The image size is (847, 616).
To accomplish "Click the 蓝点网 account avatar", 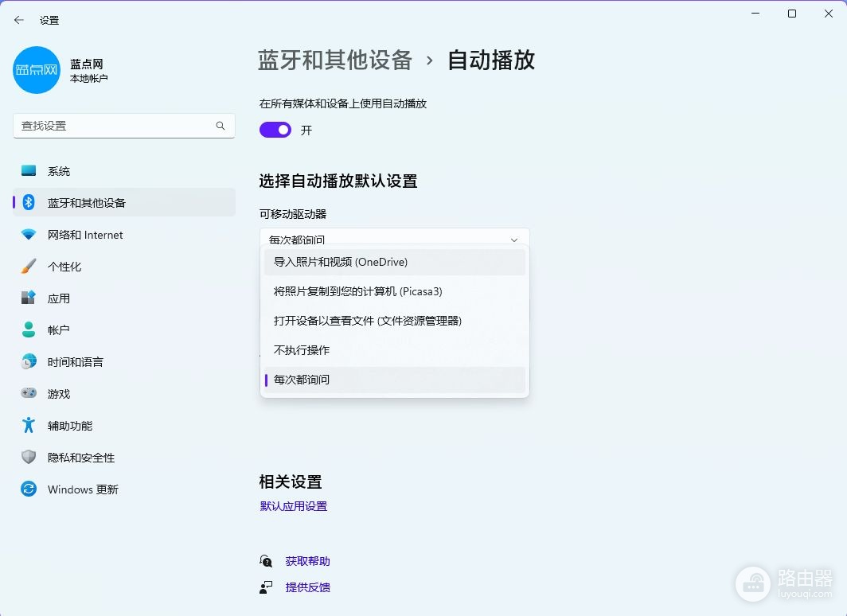I will [36, 70].
